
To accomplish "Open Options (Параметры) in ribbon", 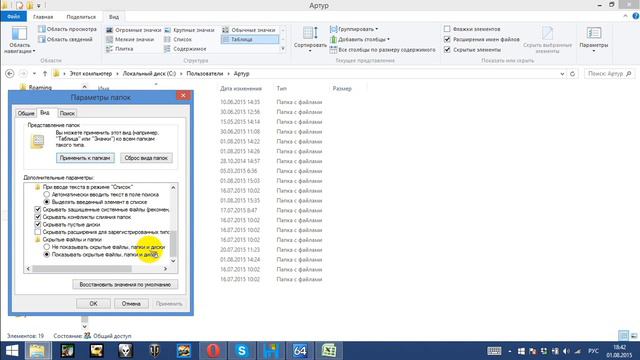I will pos(593,39).
